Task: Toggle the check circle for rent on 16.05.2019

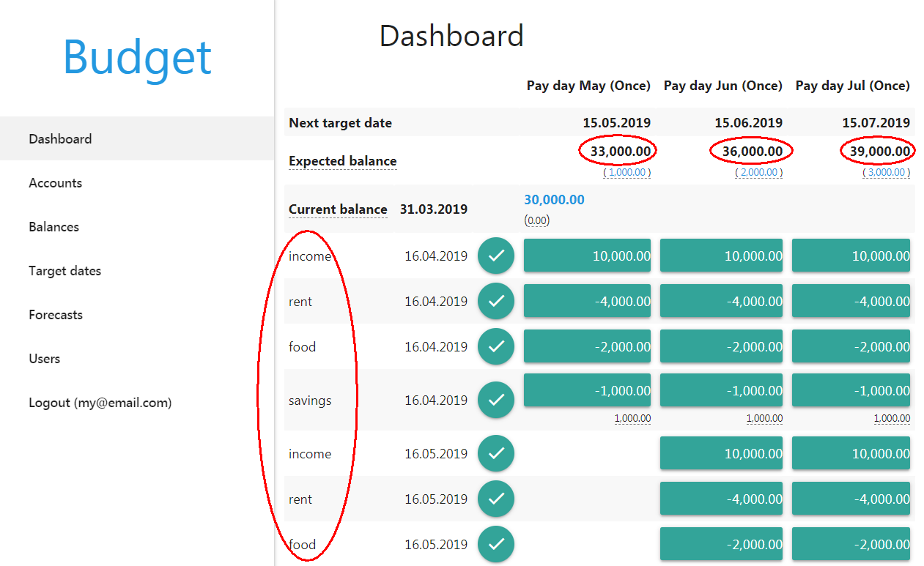Action: (496, 499)
